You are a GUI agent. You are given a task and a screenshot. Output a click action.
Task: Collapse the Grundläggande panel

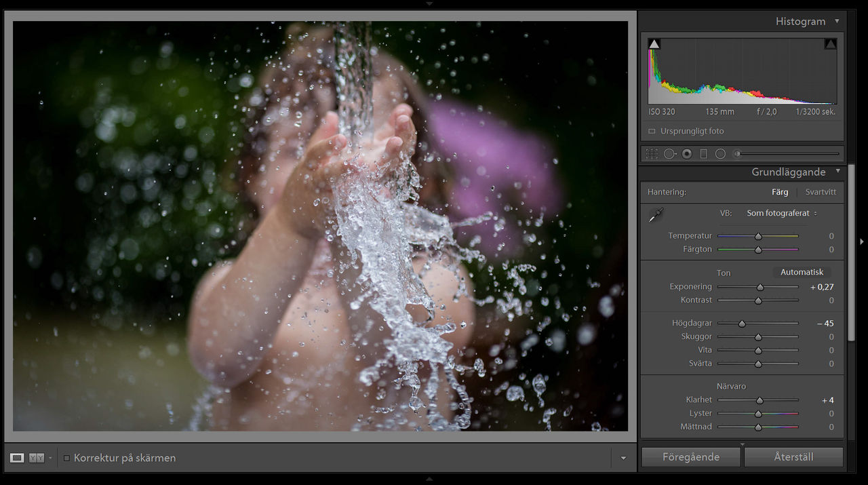[837, 172]
